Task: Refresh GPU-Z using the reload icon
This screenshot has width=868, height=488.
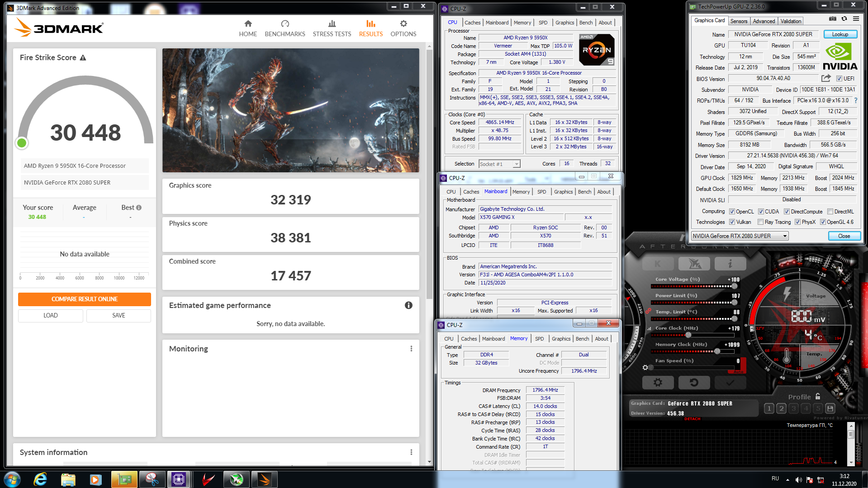Action: tap(844, 19)
